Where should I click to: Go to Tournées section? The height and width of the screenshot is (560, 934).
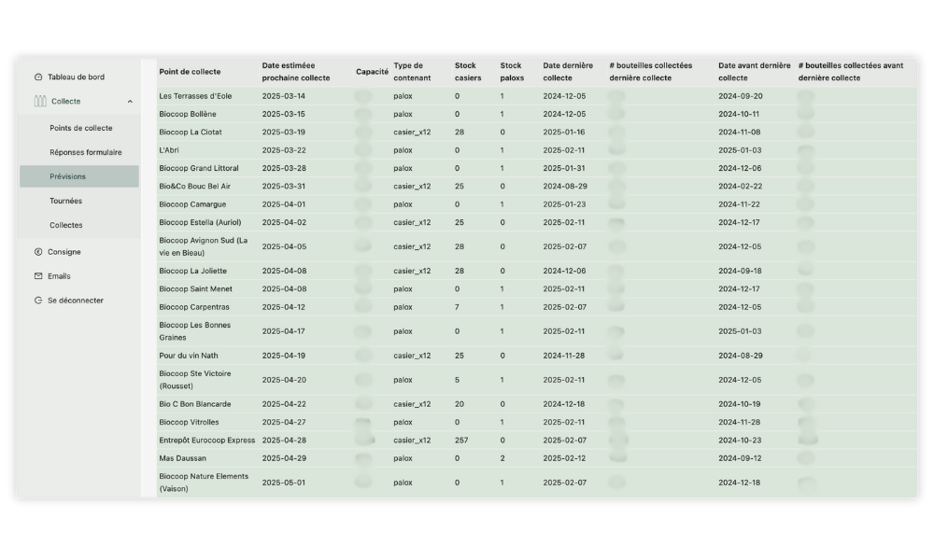[x=65, y=202]
